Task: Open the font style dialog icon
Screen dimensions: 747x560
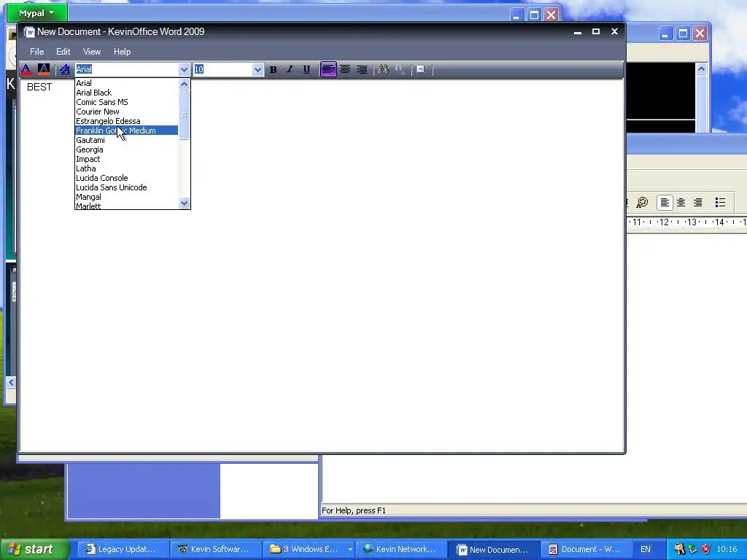Action: pyautogui.click(x=64, y=69)
